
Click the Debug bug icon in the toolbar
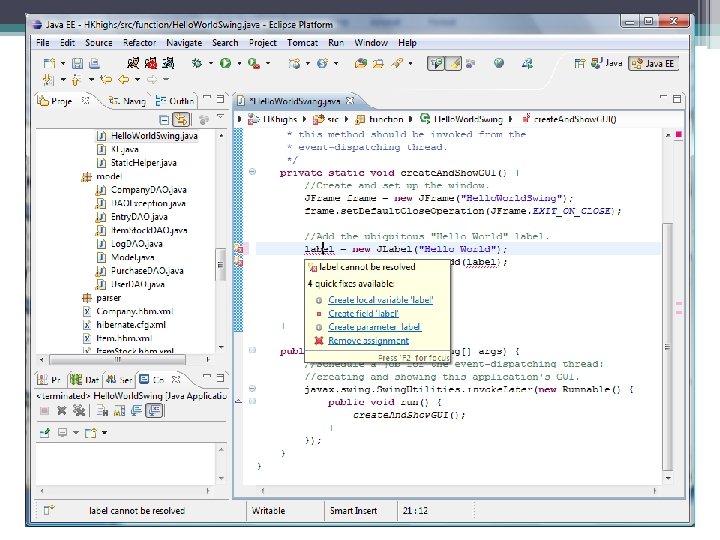[x=197, y=63]
